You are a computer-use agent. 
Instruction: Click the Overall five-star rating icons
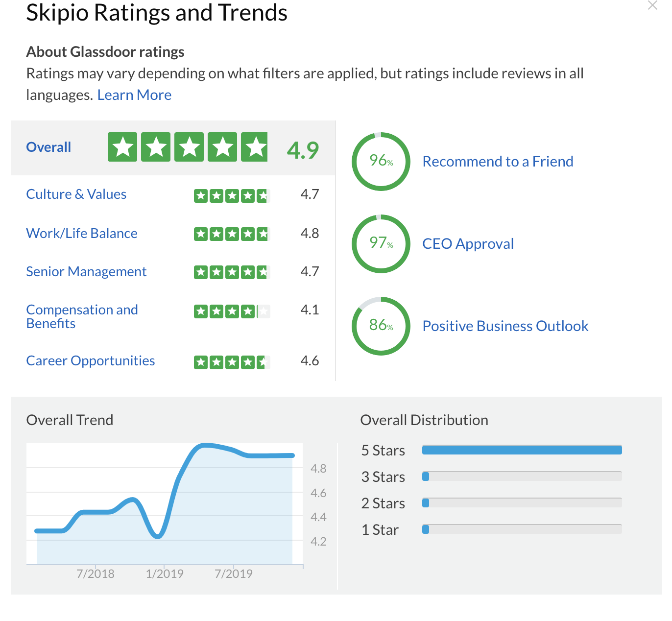point(188,147)
